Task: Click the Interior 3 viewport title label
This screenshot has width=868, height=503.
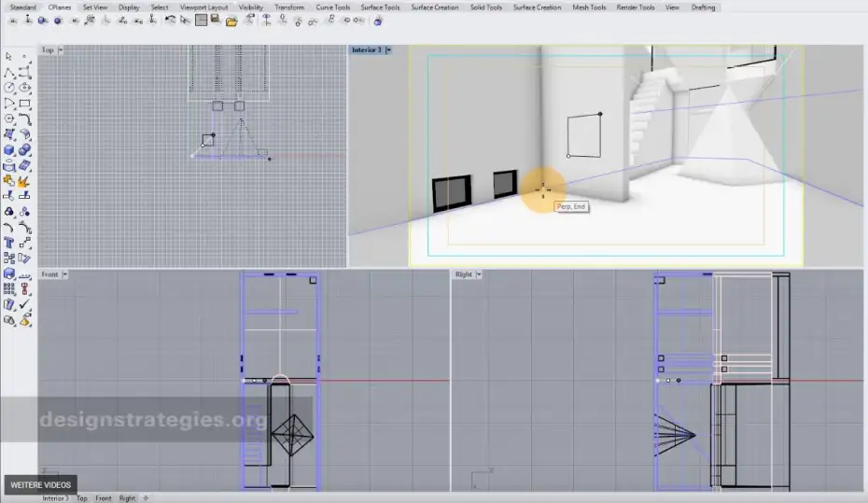Action: [x=367, y=49]
